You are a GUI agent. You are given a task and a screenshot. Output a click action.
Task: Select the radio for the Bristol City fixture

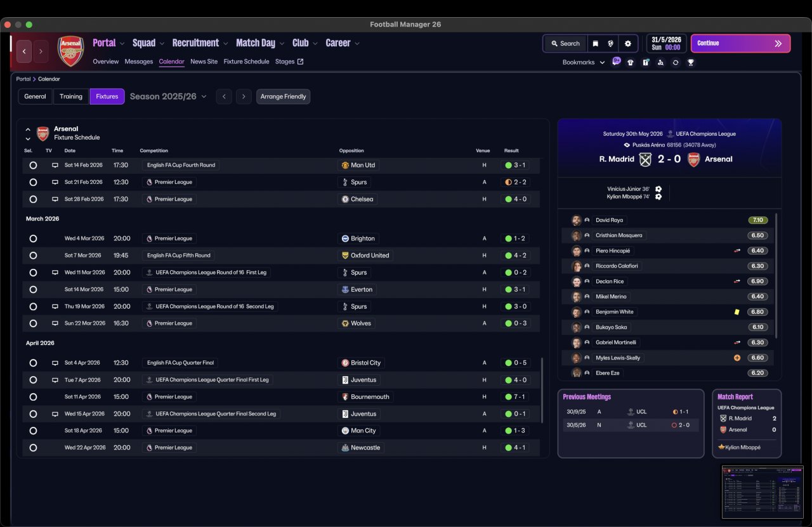pos(33,363)
